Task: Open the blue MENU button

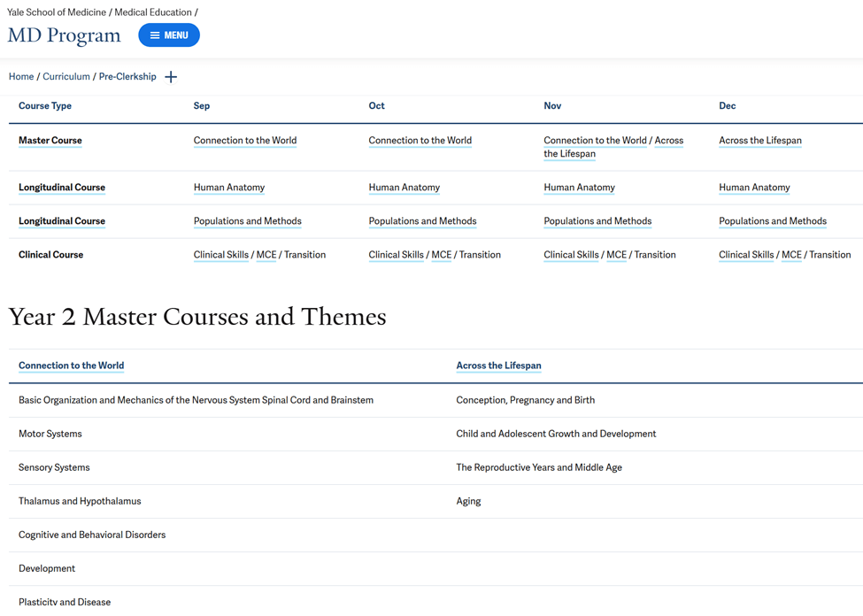Action: point(169,35)
